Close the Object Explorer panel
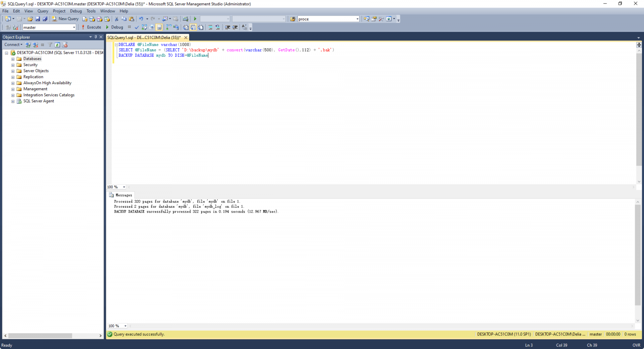644x349 pixels. pos(101,37)
